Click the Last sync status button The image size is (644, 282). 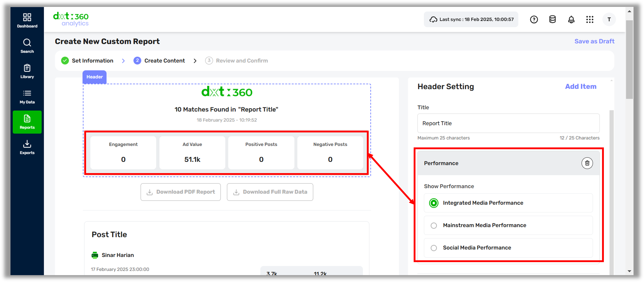tap(471, 20)
